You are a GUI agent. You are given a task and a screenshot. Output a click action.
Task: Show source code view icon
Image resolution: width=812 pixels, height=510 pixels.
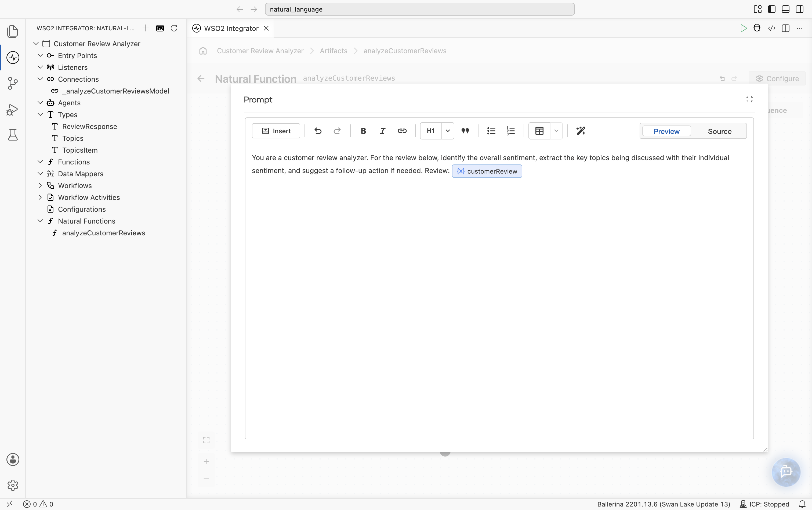point(771,28)
